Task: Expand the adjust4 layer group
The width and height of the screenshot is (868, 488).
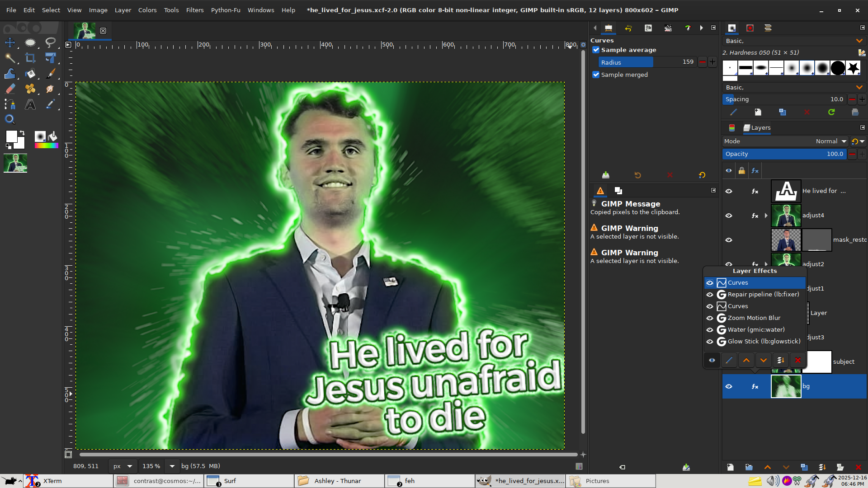Action: (x=766, y=216)
